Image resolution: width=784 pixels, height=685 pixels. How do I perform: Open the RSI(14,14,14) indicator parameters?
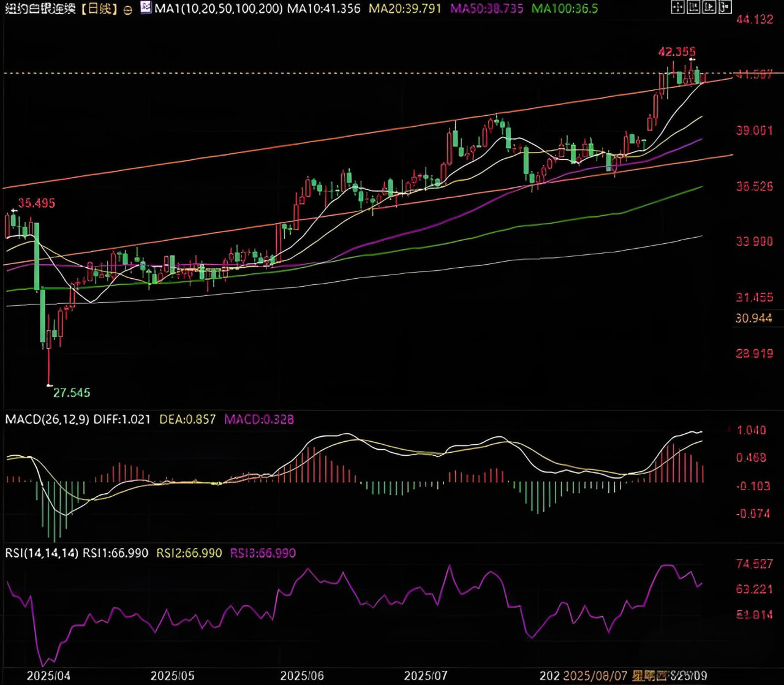click(42, 553)
